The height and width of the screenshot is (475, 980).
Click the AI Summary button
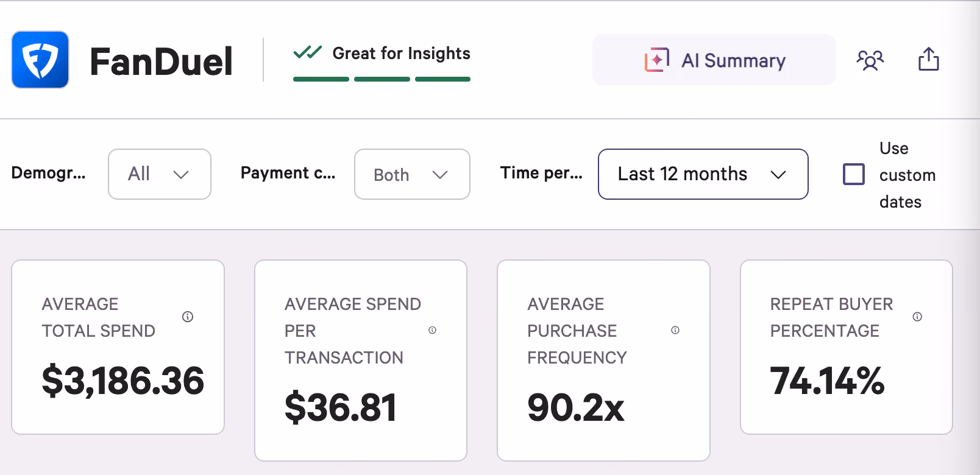pos(714,60)
